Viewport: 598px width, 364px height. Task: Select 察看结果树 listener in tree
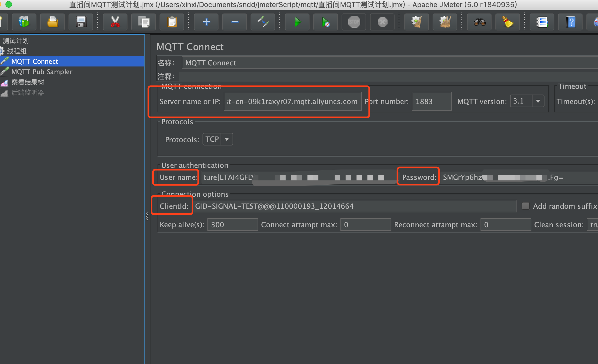[28, 82]
